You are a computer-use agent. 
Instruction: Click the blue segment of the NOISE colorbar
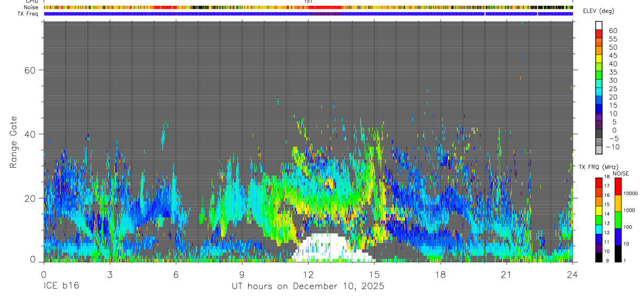pos(618,237)
